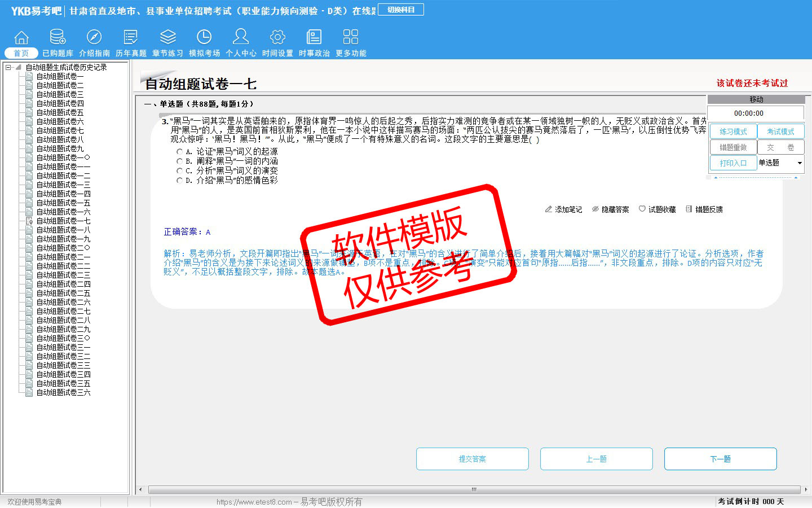Click 切换科目 to switch subject

pos(401,10)
